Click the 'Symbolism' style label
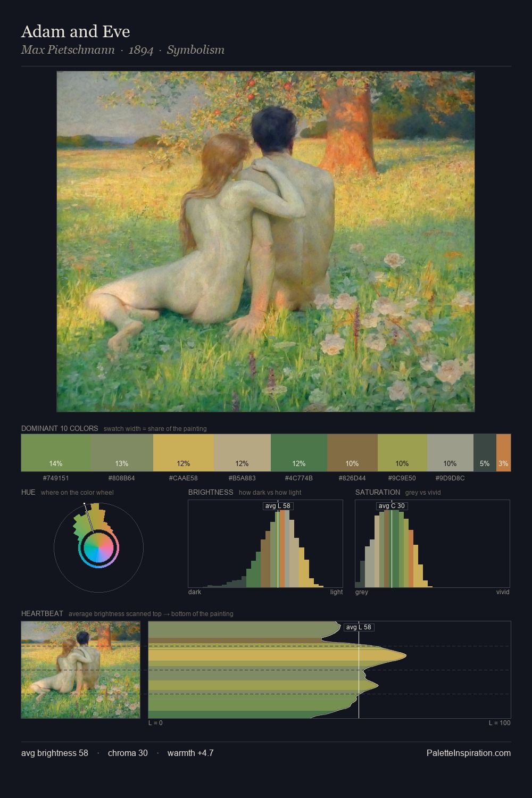This screenshot has width=532, height=798. (196, 50)
